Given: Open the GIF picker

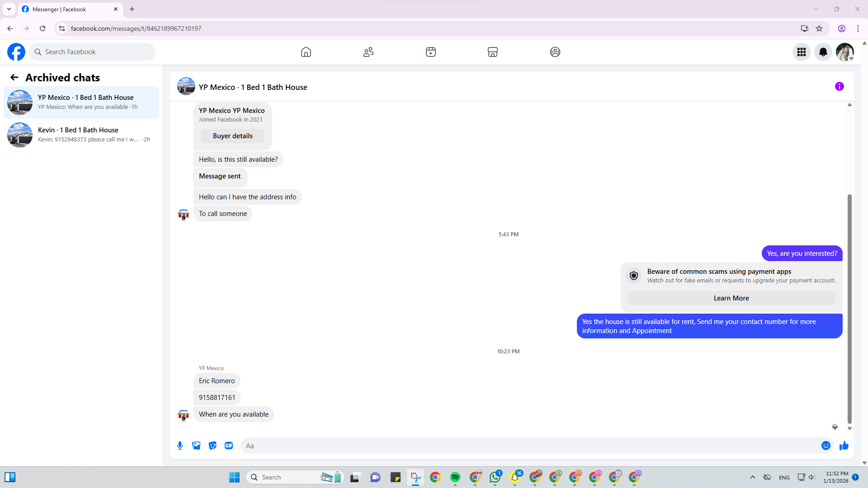Looking at the screenshot, I should [x=229, y=446].
